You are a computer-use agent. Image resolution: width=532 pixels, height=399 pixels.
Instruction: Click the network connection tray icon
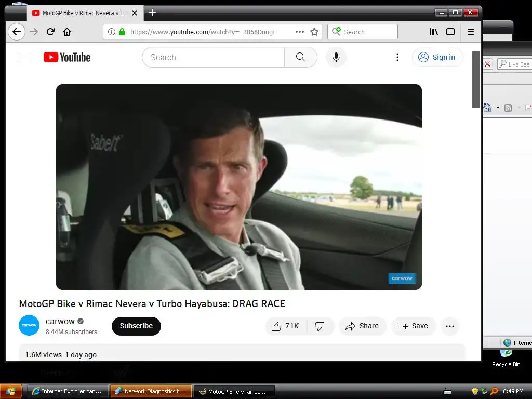[x=485, y=391]
